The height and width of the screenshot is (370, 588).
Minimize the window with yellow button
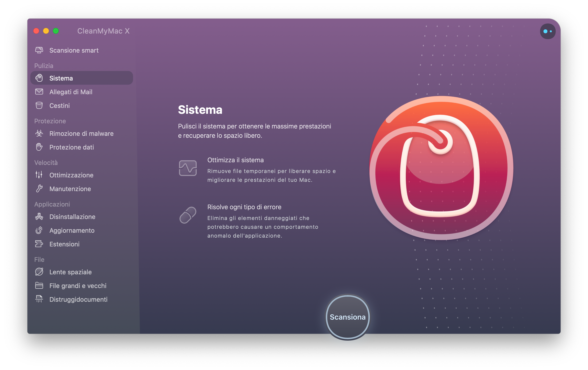click(46, 31)
